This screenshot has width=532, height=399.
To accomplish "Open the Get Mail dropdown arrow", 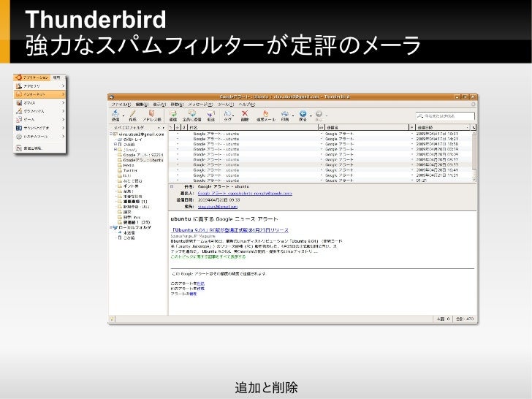I will [x=123, y=115].
